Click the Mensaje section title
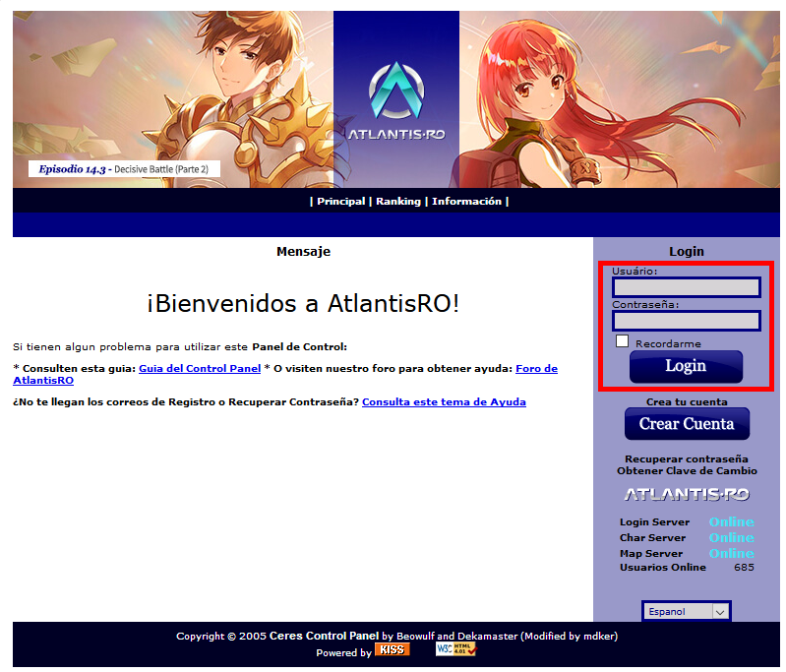 pyautogui.click(x=303, y=251)
